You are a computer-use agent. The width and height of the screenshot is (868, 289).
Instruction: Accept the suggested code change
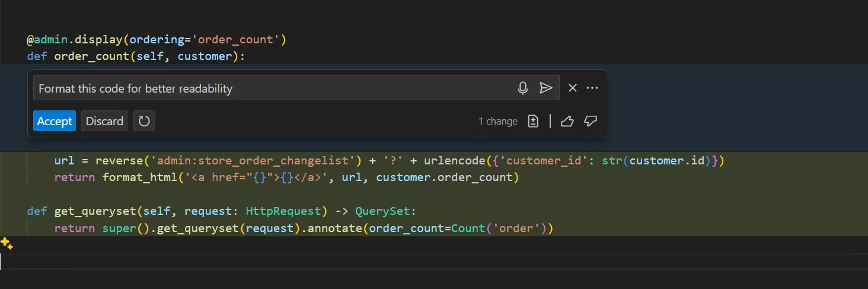(x=55, y=121)
